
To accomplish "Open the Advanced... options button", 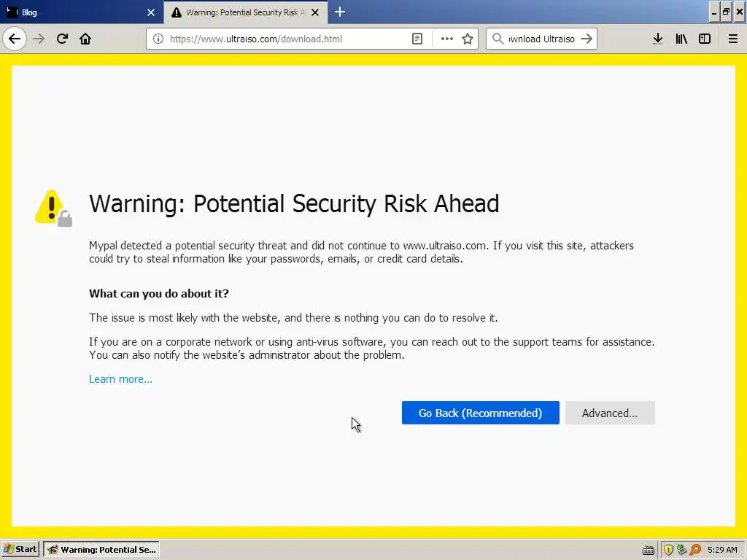I will [x=610, y=413].
